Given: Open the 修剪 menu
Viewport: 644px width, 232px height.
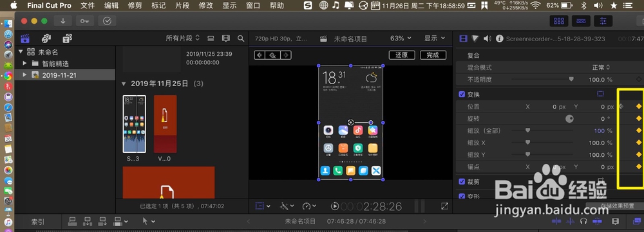Looking at the screenshot, I should [135, 5].
